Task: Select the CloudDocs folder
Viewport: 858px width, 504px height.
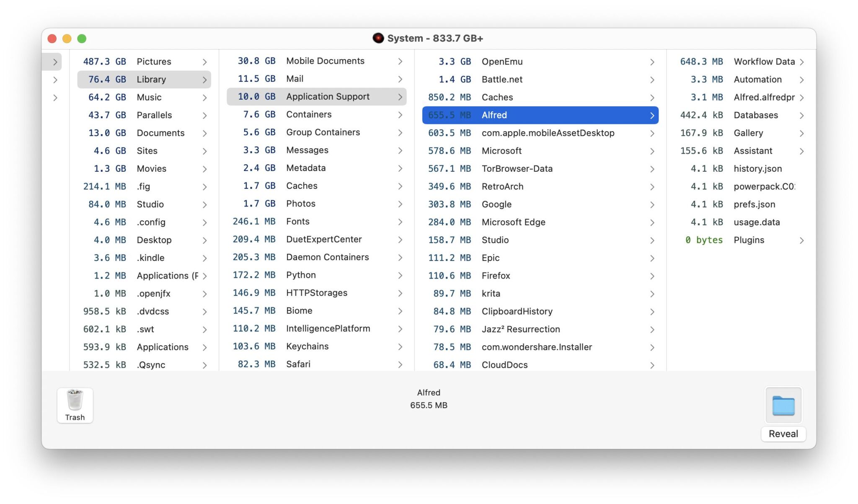Action: 540,365
